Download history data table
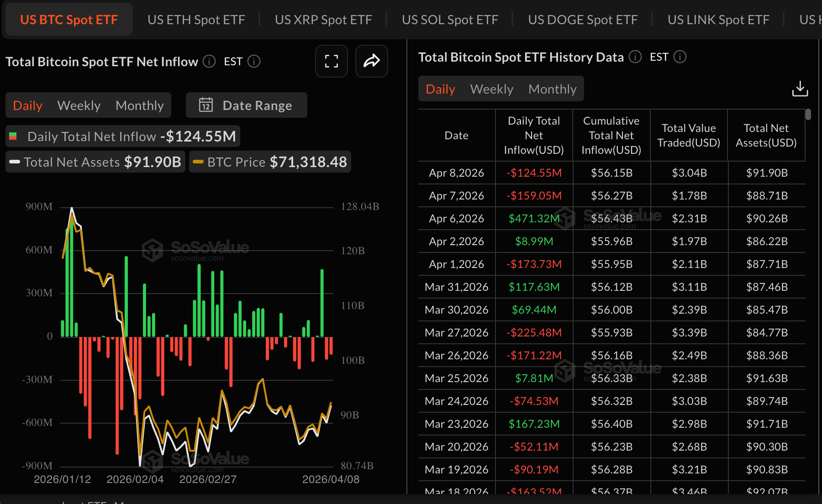 [800, 89]
